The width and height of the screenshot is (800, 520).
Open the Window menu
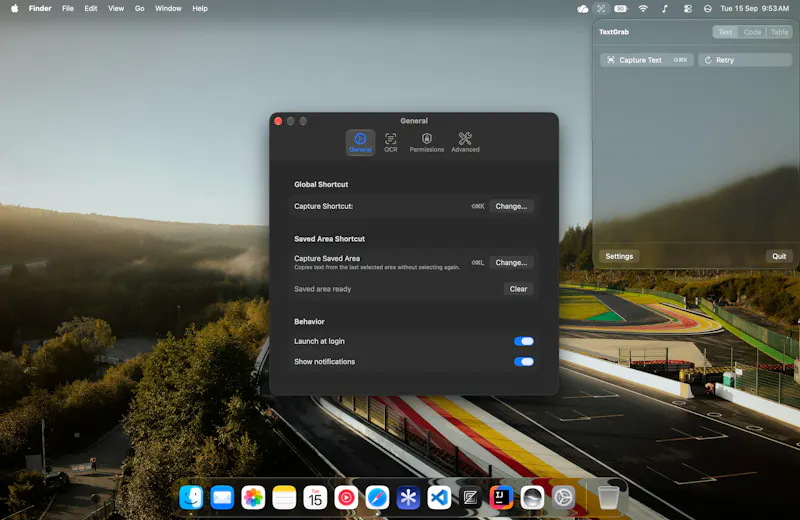coord(168,8)
